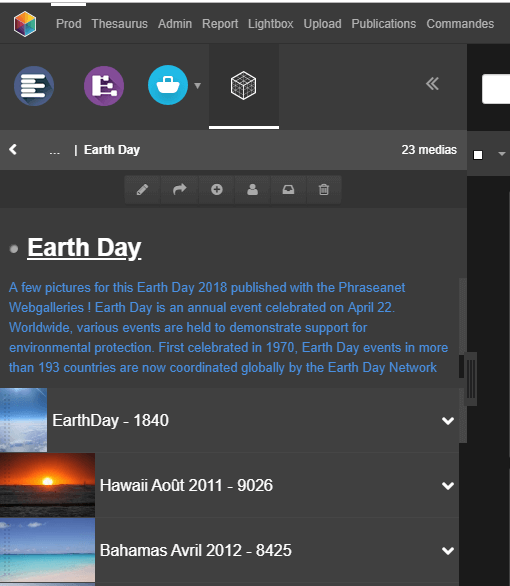Screen dimensions: 510x586
Task: Click the trash delete icon
Action: pyautogui.click(x=324, y=189)
